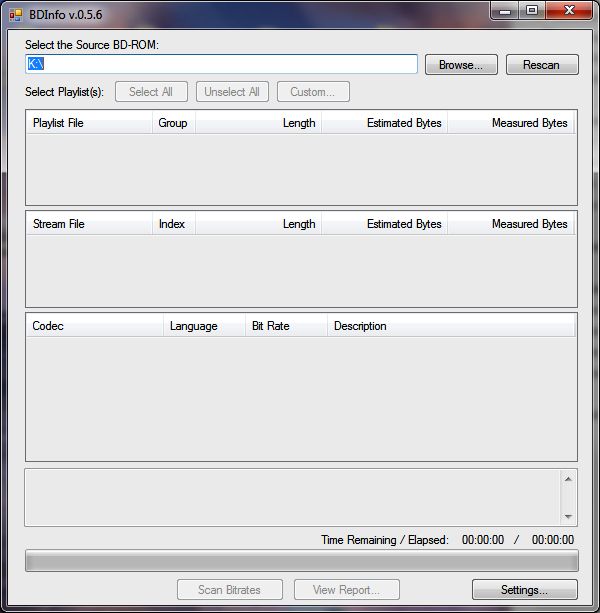
Task: Click the scan progress bar
Action: point(302,561)
